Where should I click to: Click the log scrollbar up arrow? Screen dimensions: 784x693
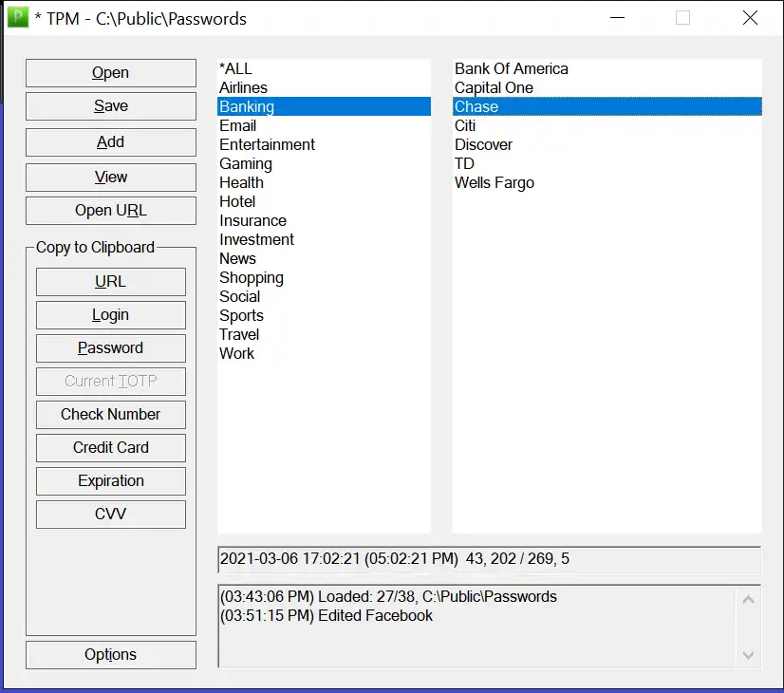pos(748,600)
